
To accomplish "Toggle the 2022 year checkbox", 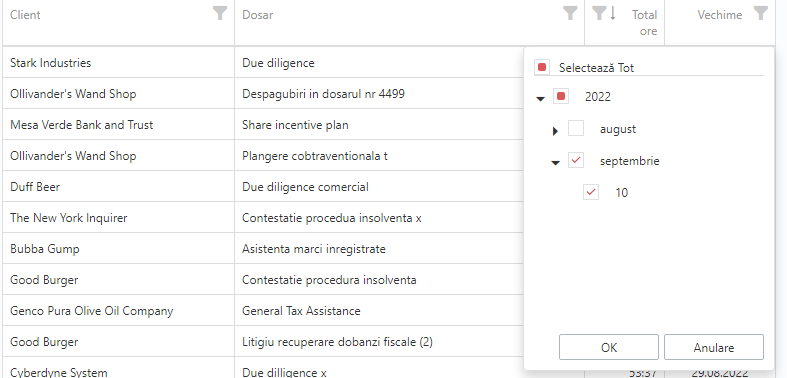I will 561,96.
